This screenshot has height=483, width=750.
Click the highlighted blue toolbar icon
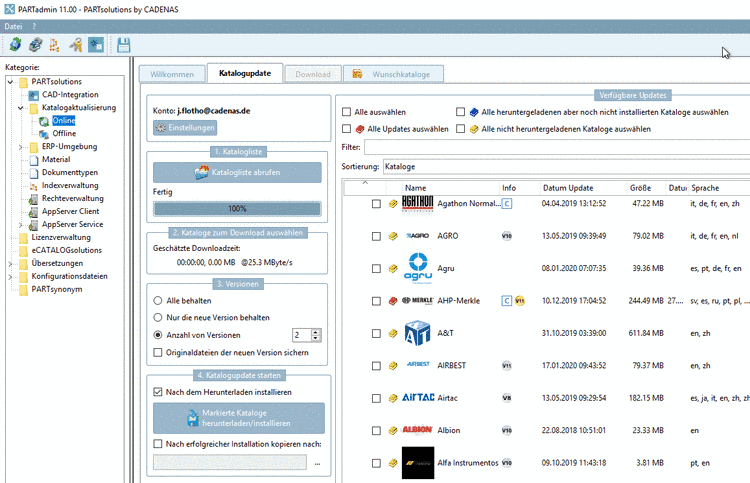tap(96, 45)
